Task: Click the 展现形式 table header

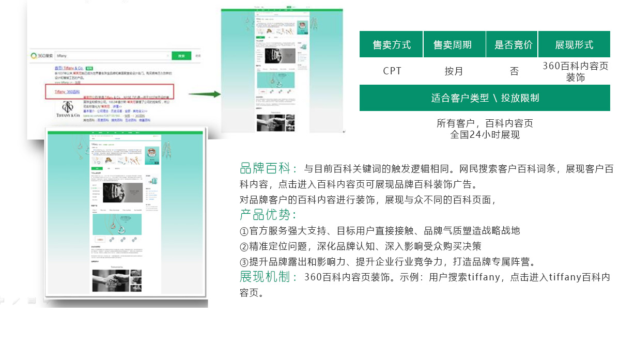Action: click(x=574, y=44)
